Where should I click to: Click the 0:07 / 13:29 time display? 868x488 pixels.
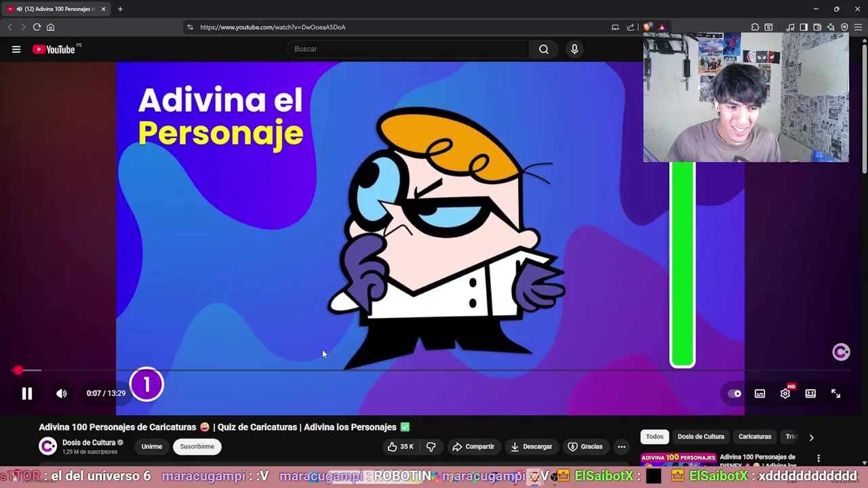click(106, 393)
